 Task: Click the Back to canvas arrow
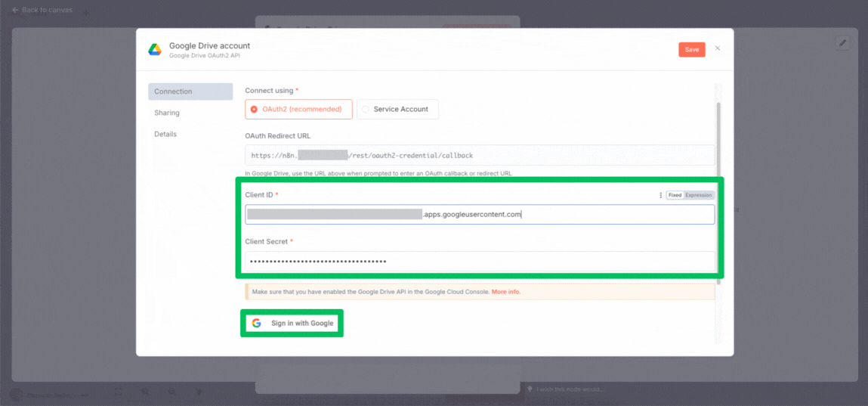click(15, 10)
